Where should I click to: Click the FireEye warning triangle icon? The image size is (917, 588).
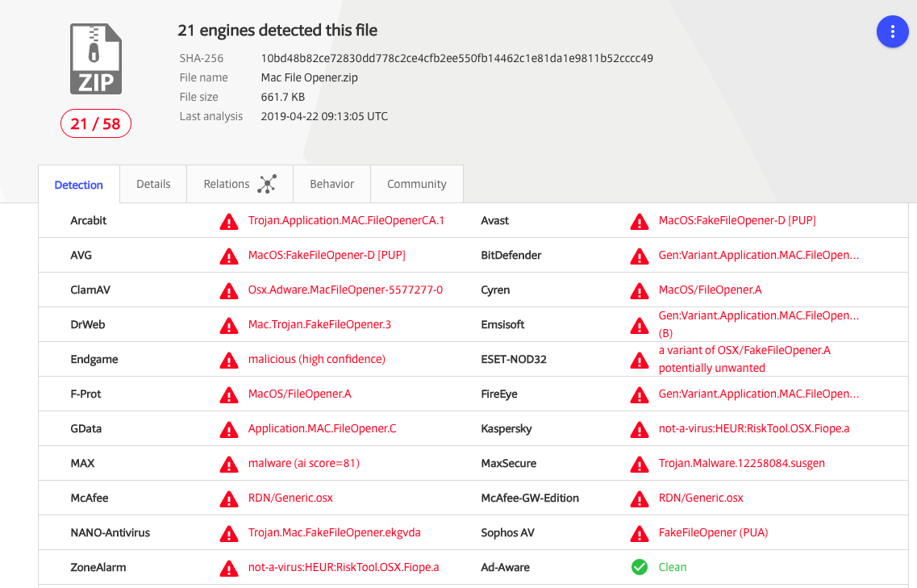tap(640, 395)
